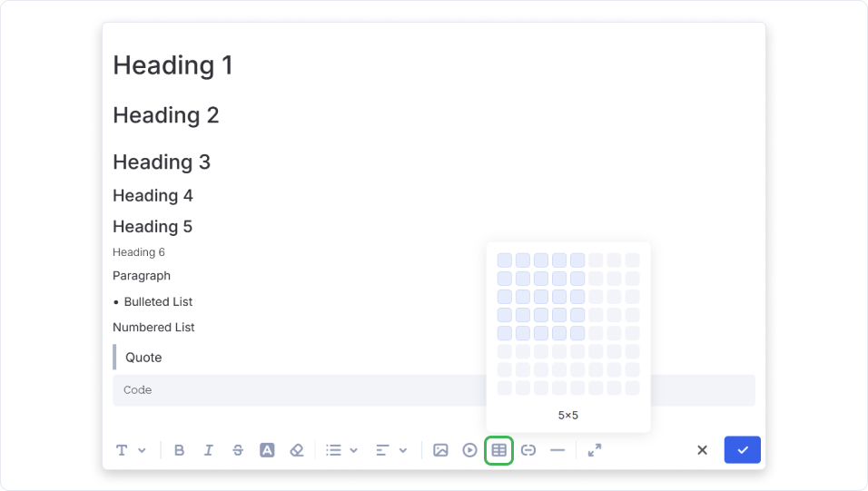Cancel editing with the X button
The height and width of the screenshot is (491, 868).
(702, 450)
